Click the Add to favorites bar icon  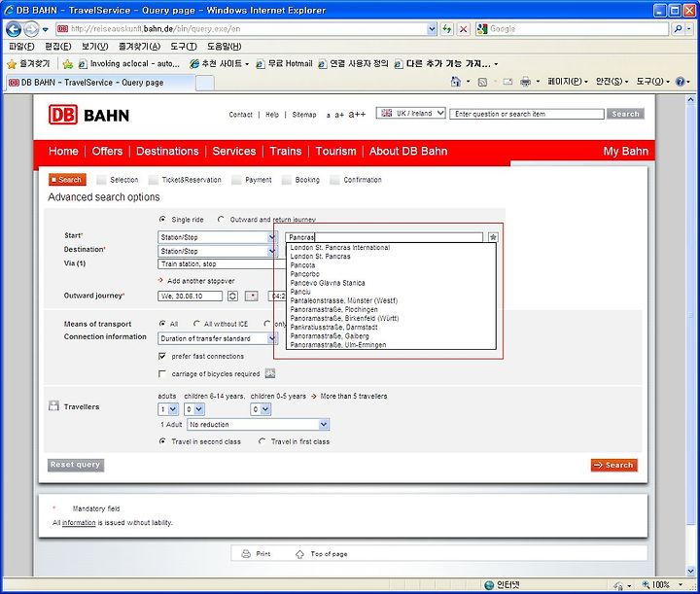point(68,64)
